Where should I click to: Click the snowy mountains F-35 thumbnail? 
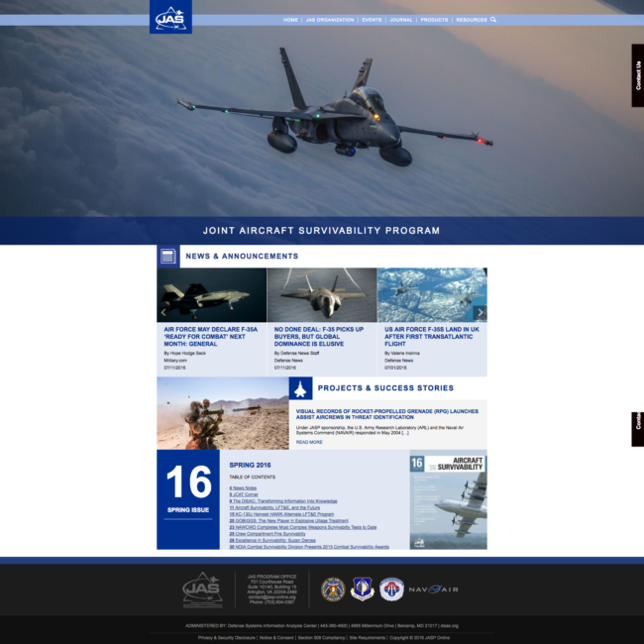[x=432, y=295]
